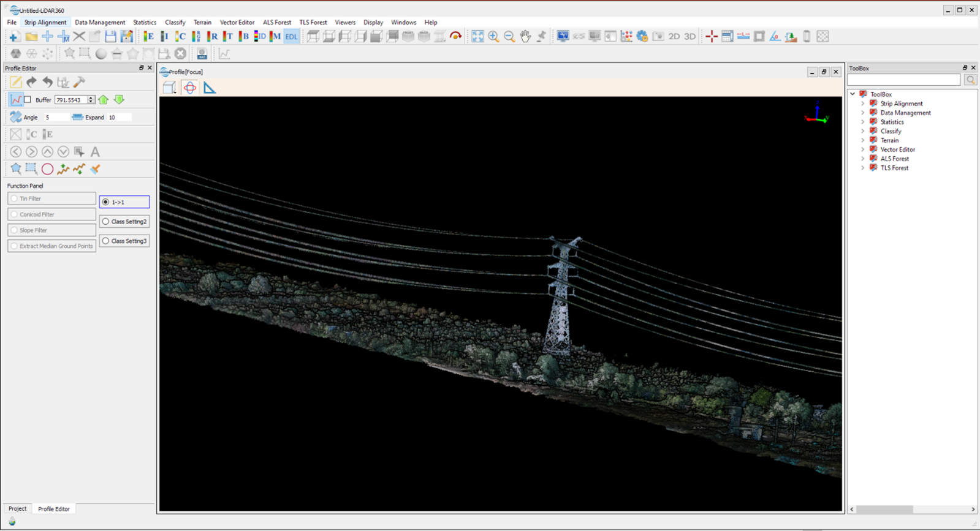
Task: Select the Class Setting3 radio button
Action: click(106, 241)
